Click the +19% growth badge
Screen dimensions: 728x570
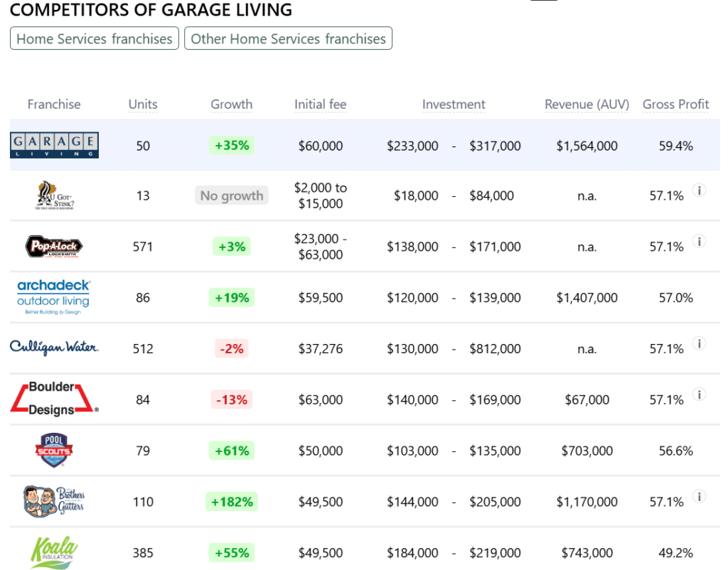(232, 298)
